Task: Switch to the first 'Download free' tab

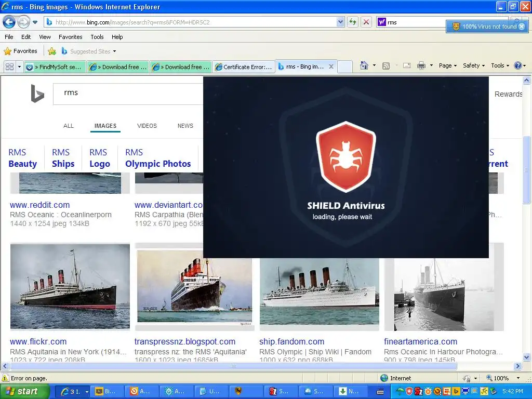Action: click(x=118, y=67)
